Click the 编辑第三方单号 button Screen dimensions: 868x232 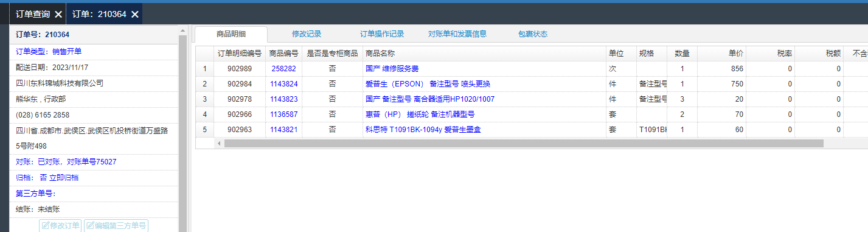pos(116,225)
